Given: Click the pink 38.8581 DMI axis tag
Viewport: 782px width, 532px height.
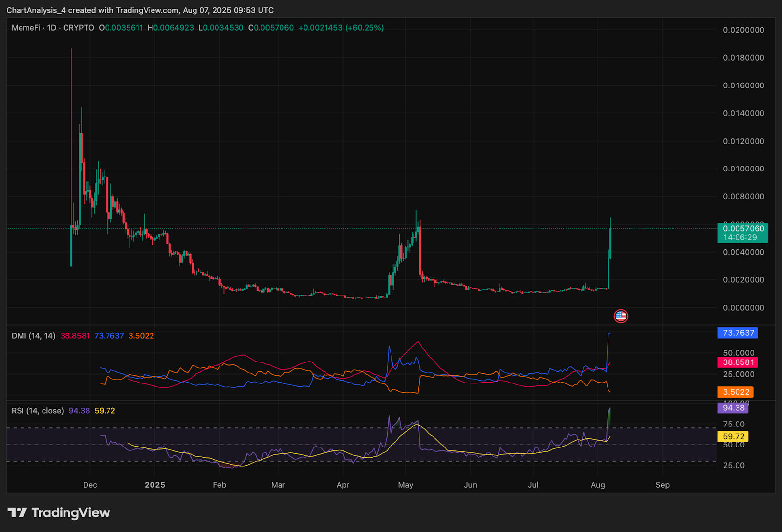Looking at the screenshot, I should coord(738,362).
